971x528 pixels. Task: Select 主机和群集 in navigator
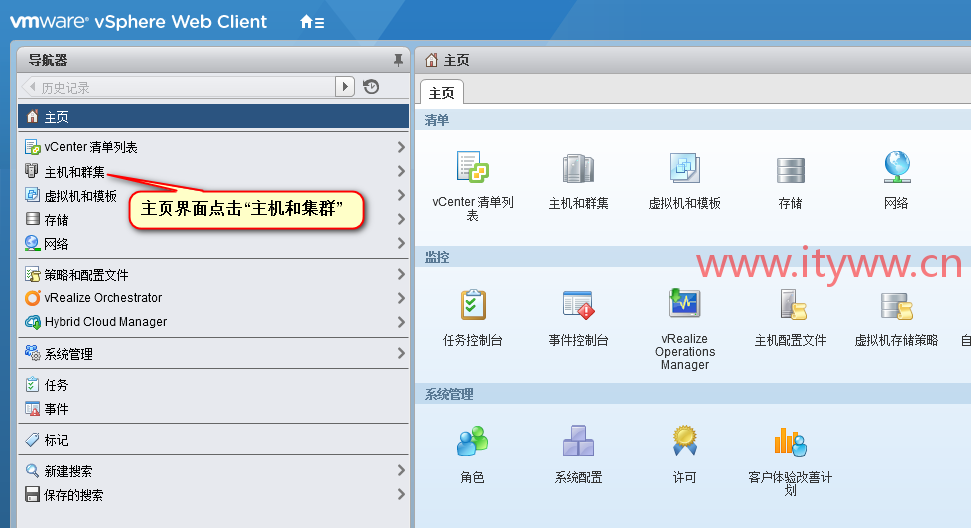pos(214,171)
